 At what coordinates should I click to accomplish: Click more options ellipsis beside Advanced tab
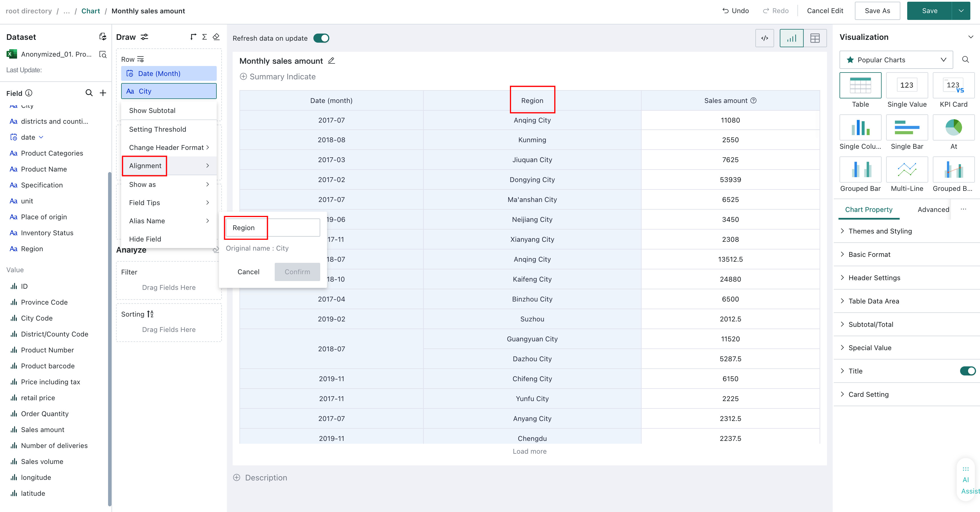tap(963, 209)
